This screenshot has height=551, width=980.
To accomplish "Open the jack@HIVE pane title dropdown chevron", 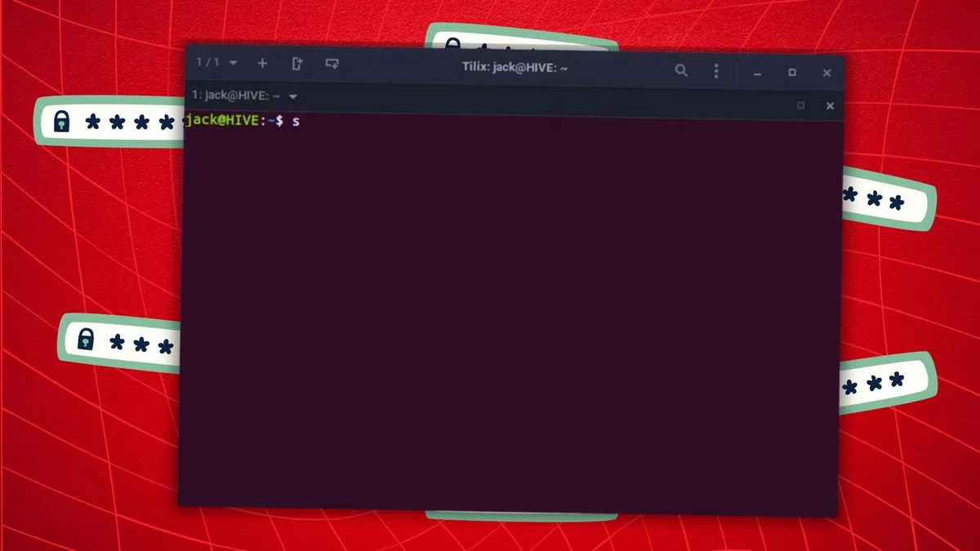I will click(292, 96).
